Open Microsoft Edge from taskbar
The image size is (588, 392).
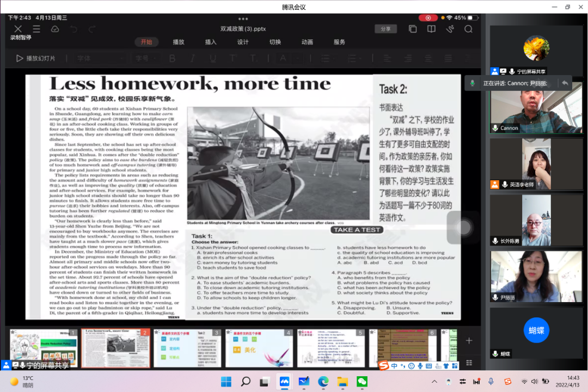323,382
